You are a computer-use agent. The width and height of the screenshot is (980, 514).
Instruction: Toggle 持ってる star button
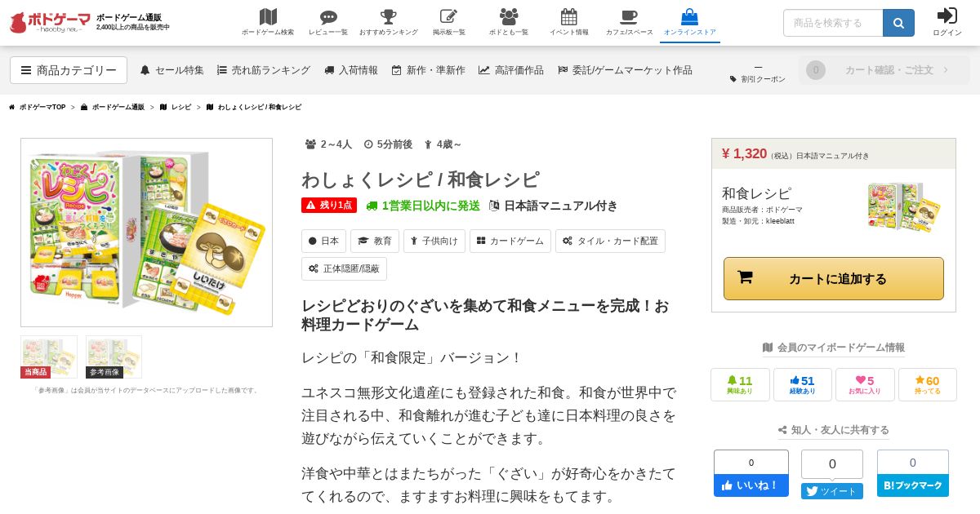(928, 384)
